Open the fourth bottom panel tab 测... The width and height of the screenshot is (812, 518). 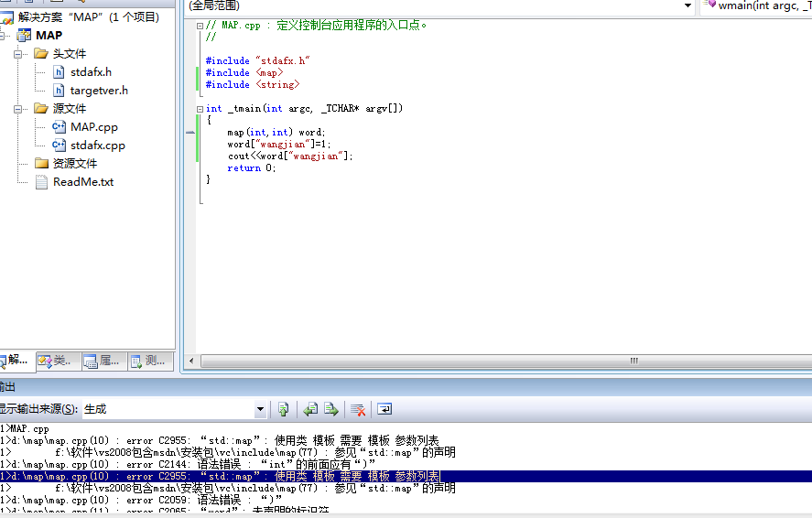coord(148,361)
